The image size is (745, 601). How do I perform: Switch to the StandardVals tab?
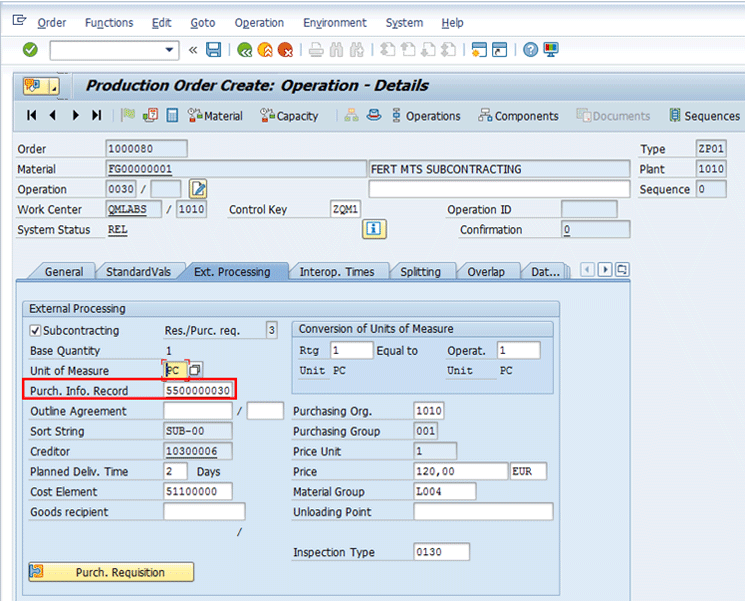click(138, 272)
